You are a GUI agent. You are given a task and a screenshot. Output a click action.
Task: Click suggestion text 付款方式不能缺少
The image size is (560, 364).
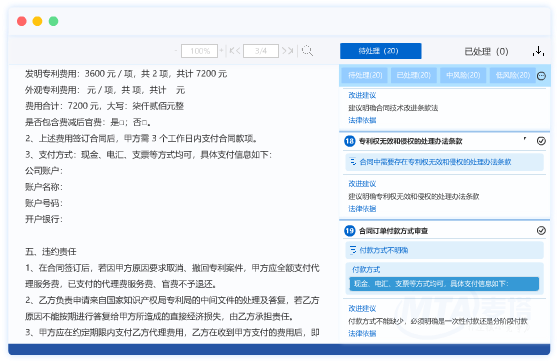pyautogui.click(x=438, y=321)
